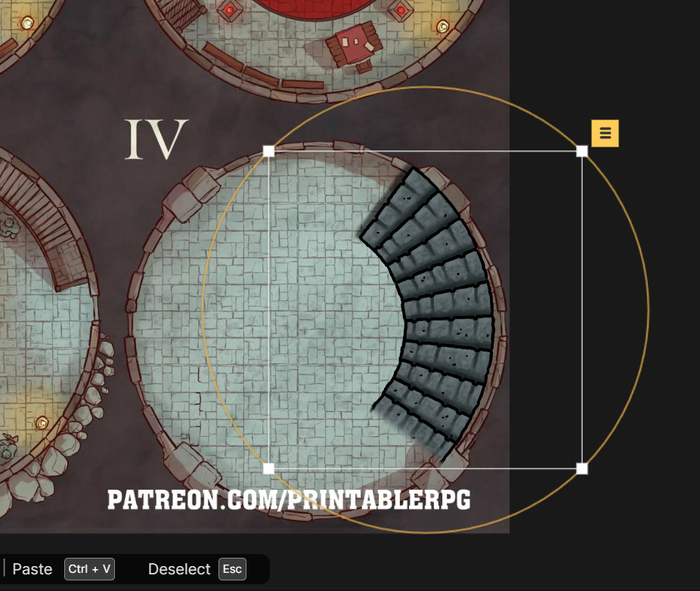The image size is (700, 591).
Task: Click the Ctrl + V paste shortcut key
Action: [x=89, y=569]
